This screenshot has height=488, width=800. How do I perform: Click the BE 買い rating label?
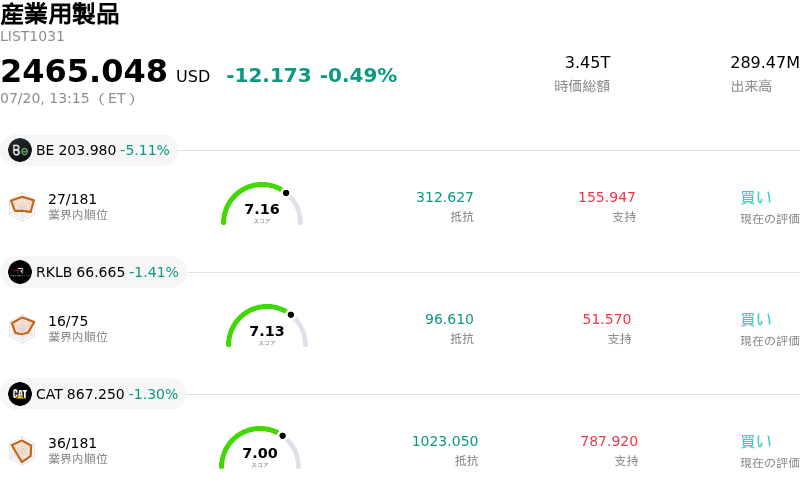pos(756,198)
